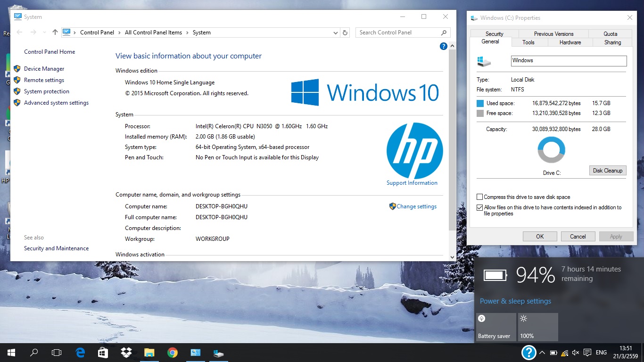Go up one level with the up arrow
Image resolution: width=644 pixels, height=362 pixels.
pos(55,33)
